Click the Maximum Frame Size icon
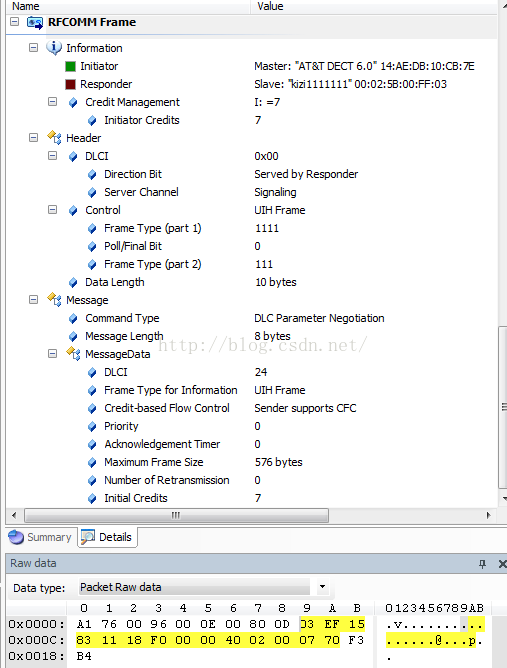The height and width of the screenshot is (668, 507). tap(92, 463)
